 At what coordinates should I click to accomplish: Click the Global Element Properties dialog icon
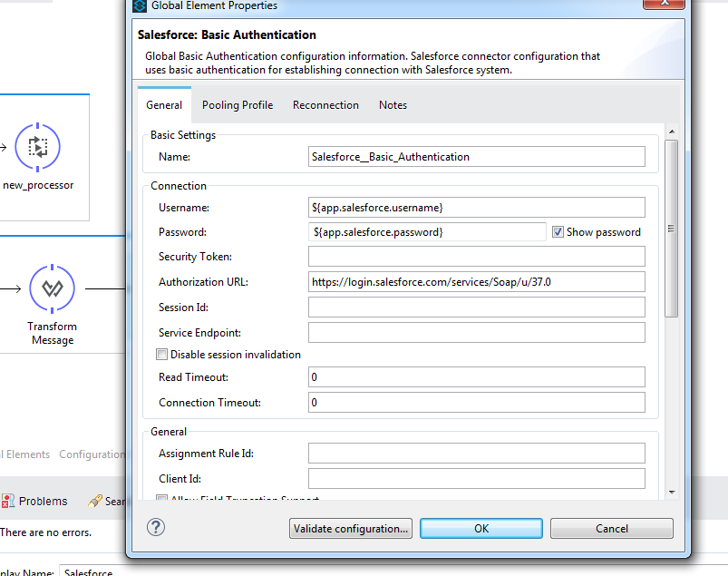click(x=140, y=5)
